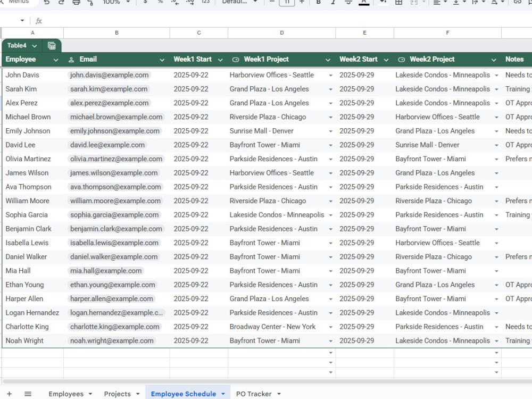Click the table view icon beside Table4
Screen dimensions: 532x399
click(52, 46)
